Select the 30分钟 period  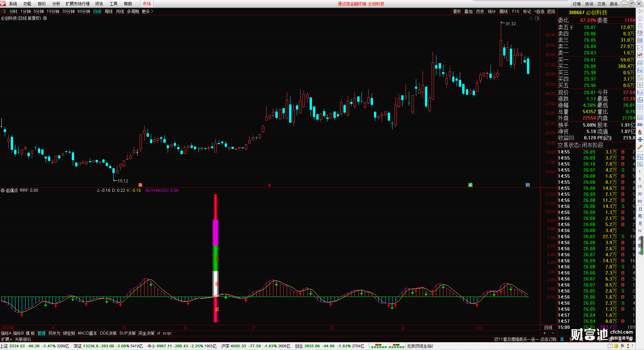pyautogui.click(x=68, y=11)
